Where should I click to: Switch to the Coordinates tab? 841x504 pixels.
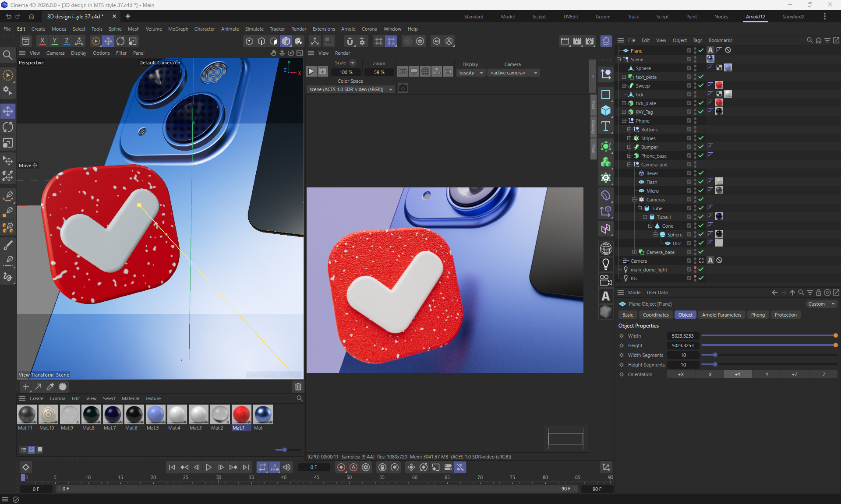click(x=655, y=315)
